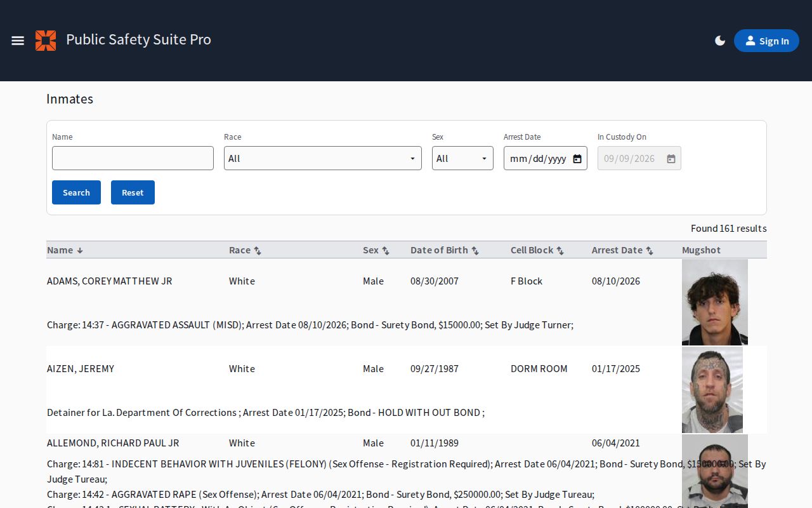Sort by Date of Birth sort icon

(x=475, y=251)
